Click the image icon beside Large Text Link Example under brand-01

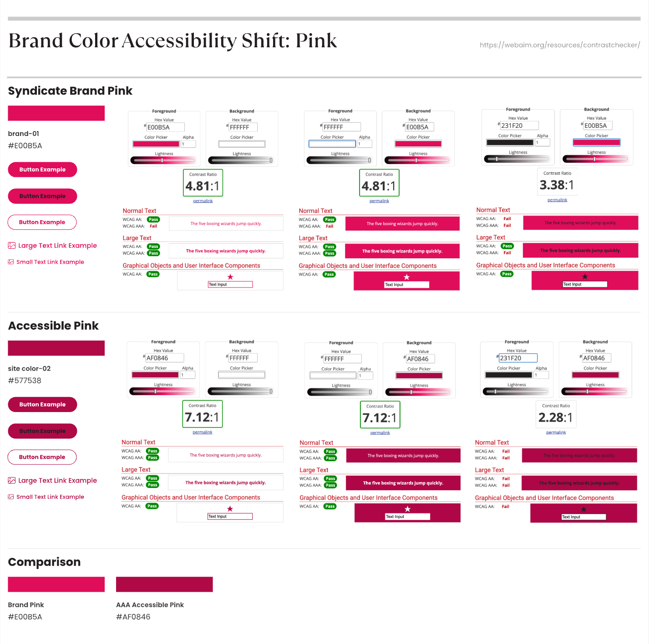(x=12, y=246)
